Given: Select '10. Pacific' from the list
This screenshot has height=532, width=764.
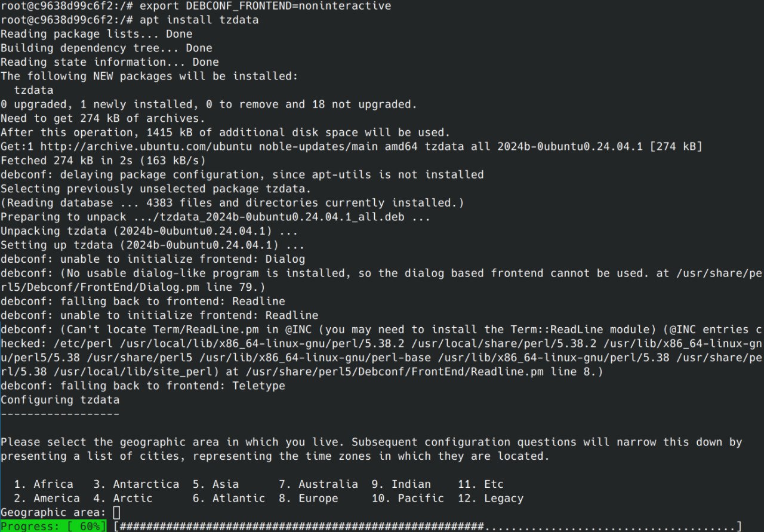Looking at the screenshot, I should tap(408, 498).
